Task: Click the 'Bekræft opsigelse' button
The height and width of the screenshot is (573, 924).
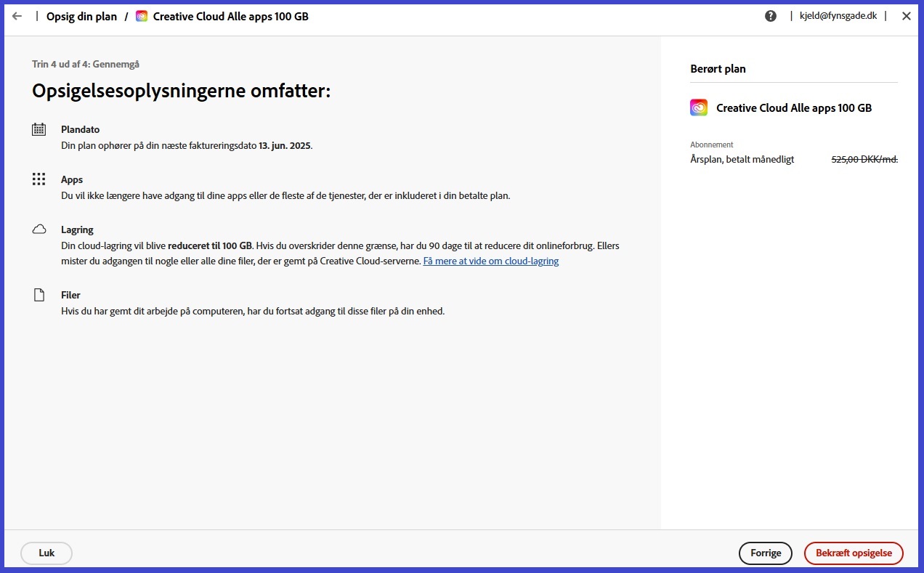Action: (854, 553)
